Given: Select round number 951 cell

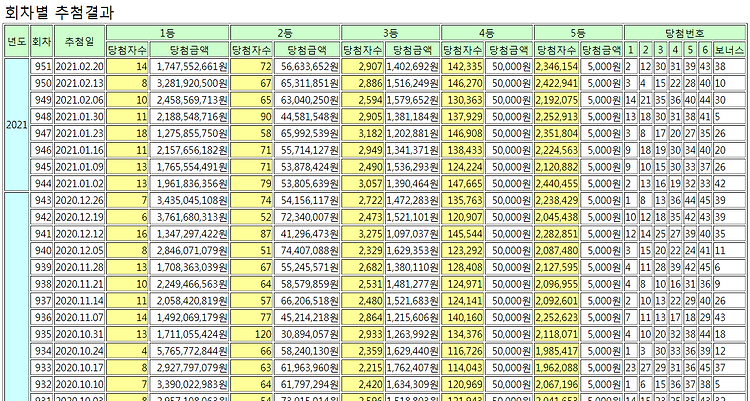Looking at the screenshot, I should point(42,67).
